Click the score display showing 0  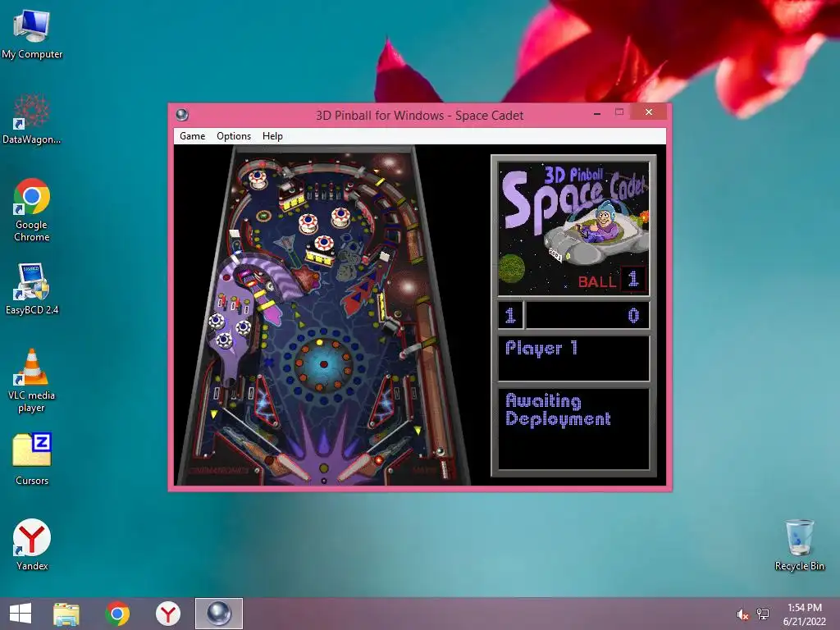(587, 316)
